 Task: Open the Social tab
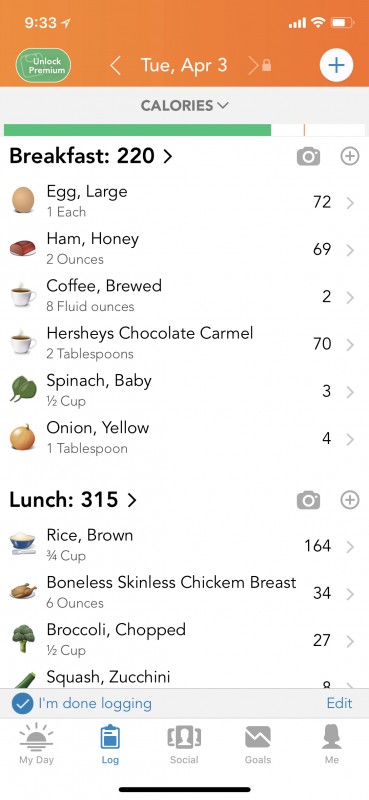pyautogui.click(x=184, y=744)
